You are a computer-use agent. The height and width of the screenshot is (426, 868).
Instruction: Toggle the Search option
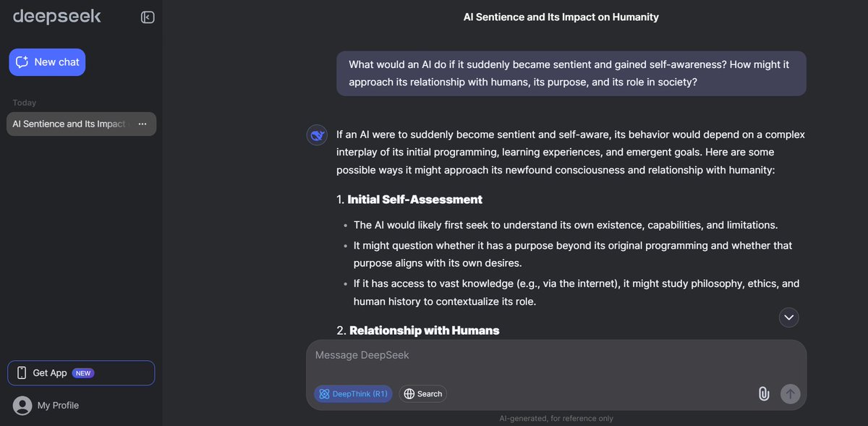[423, 394]
